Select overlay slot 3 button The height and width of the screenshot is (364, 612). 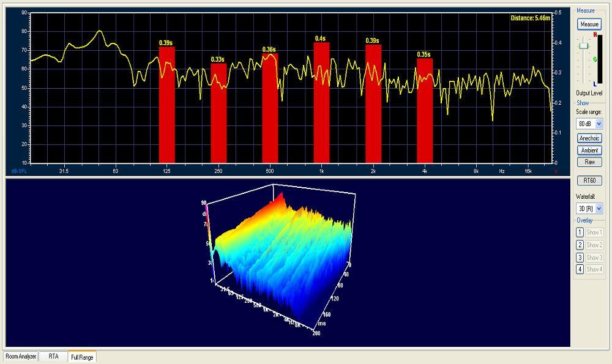[580, 257]
